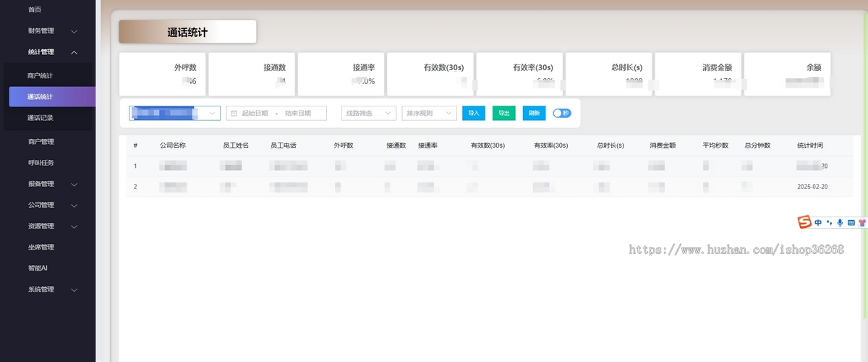Click the 2025-02-20 date in row 2
The width and height of the screenshot is (868, 362).
tap(812, 187)
